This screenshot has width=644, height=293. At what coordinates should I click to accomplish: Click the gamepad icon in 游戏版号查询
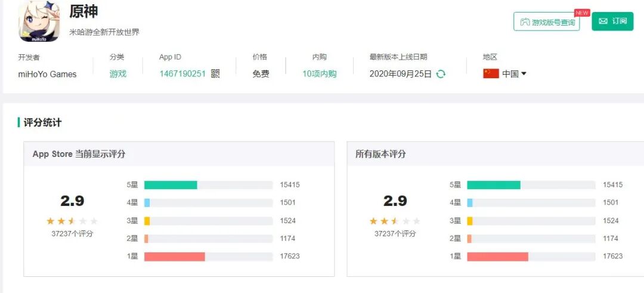coord(525,22)
